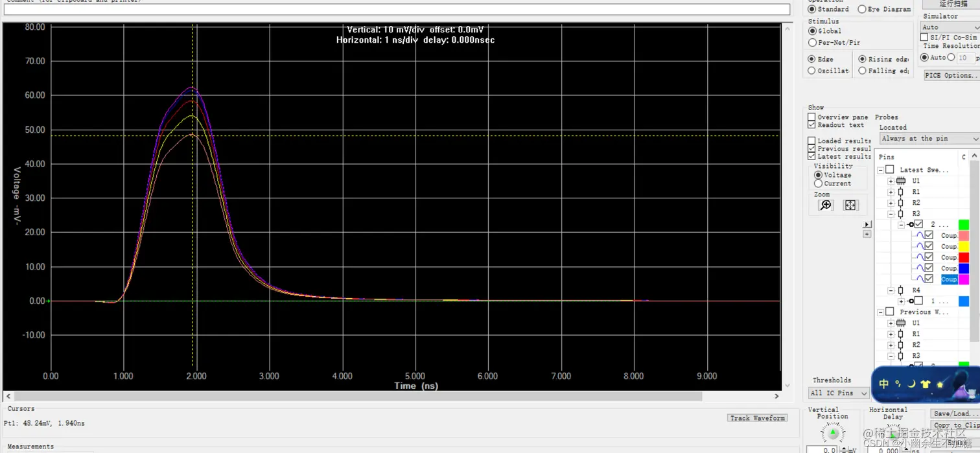Choose Global stimulus
980x453 pixels.
point(812,31)
